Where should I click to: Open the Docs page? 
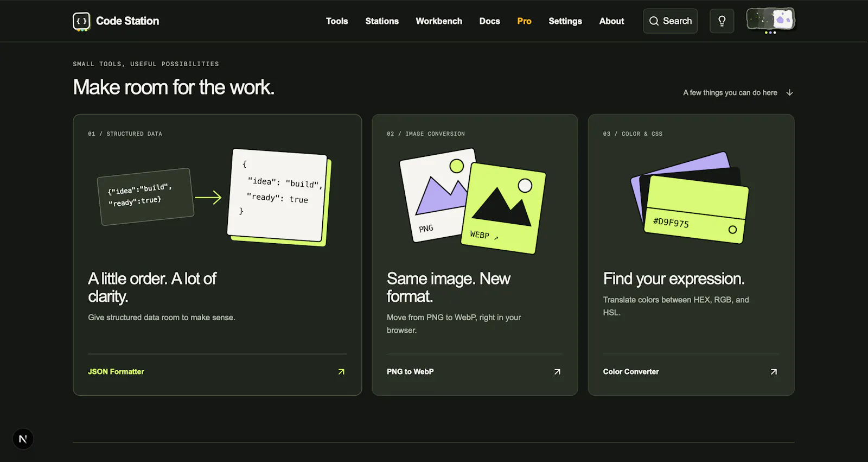(x=489, y=21)
